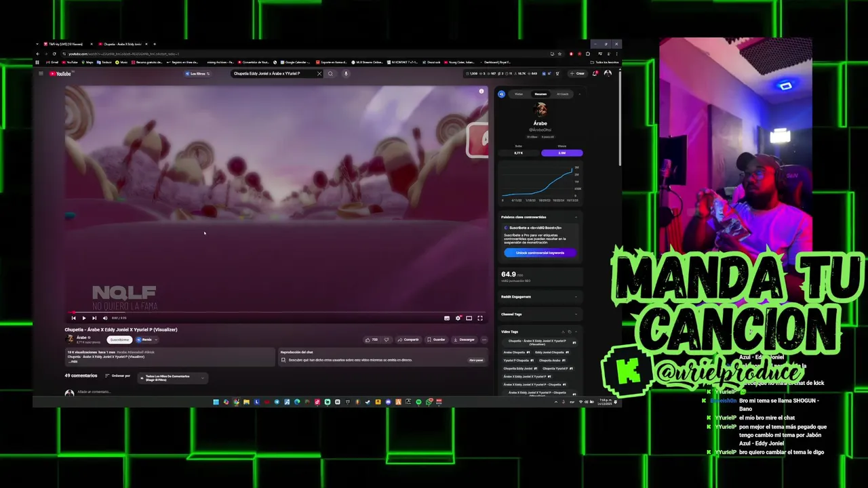Open the Maps bookmark
The height and width of the screenshot is (488, 868).
(87, 62)
